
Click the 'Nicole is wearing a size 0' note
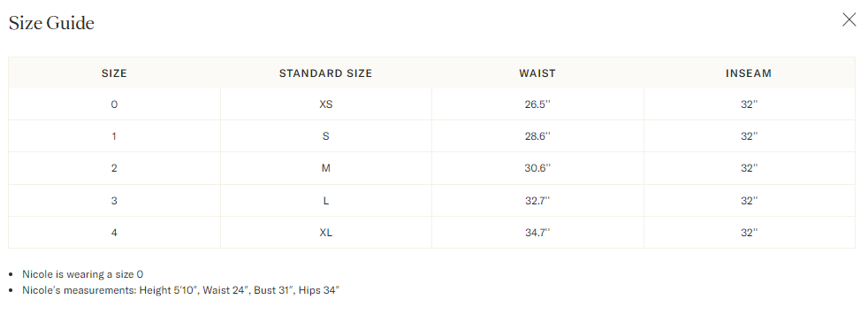(x=83, y=274)
